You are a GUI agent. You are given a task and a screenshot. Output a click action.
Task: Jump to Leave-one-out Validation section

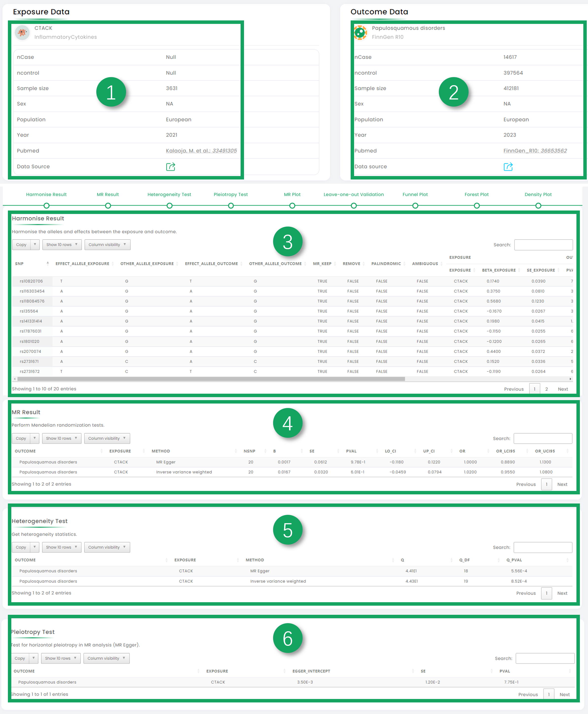[354, 195]
